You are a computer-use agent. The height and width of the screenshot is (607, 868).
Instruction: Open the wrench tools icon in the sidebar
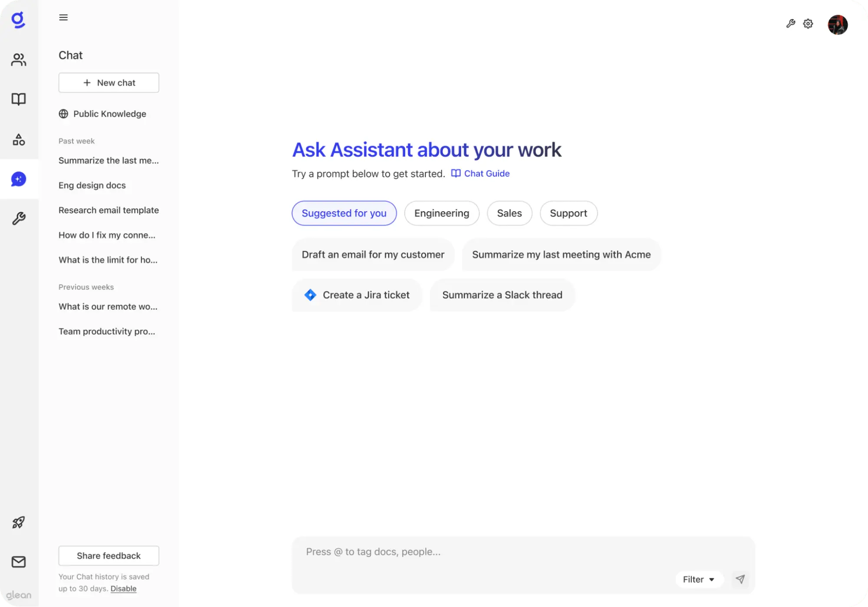click(19, 219)
